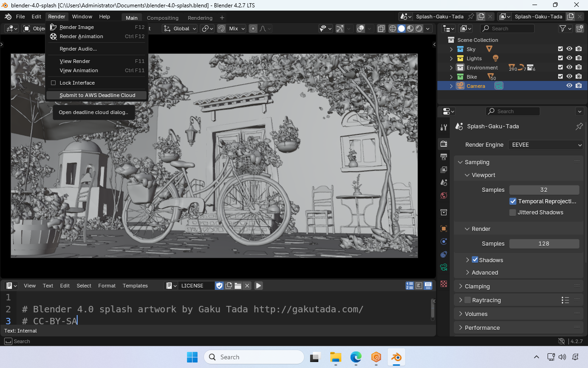
Task: Open the Scene properties tab
Action: point(444,183)
